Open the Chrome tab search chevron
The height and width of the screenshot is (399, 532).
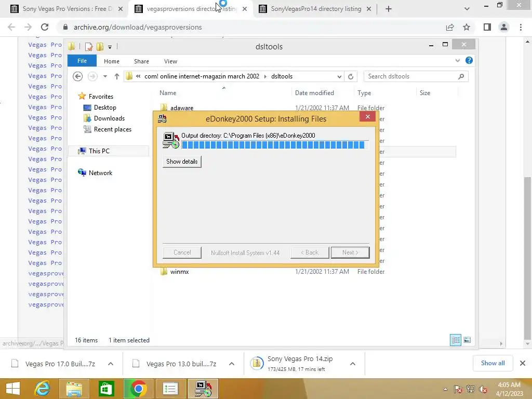click(467, 9)
